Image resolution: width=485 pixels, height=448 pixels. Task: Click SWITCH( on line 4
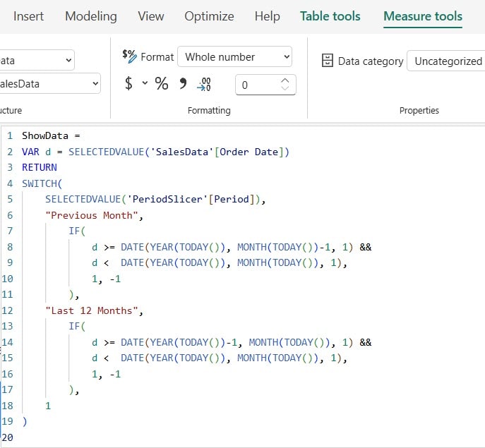point(42,183)
